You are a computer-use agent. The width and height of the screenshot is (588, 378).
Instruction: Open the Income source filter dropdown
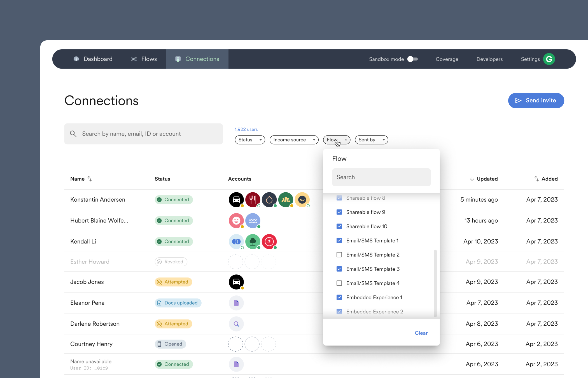[x=294, y=140]
